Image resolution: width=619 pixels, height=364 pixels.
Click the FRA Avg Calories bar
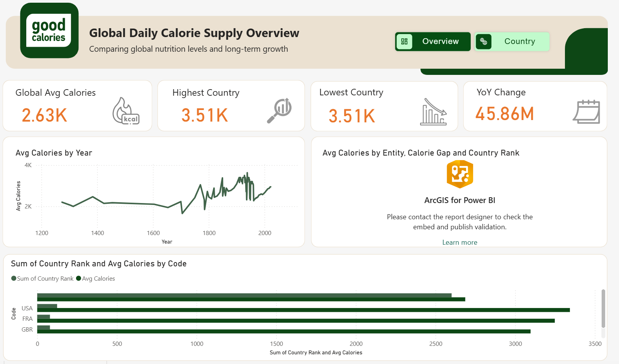pyautogui.click(x=296, y=321)
